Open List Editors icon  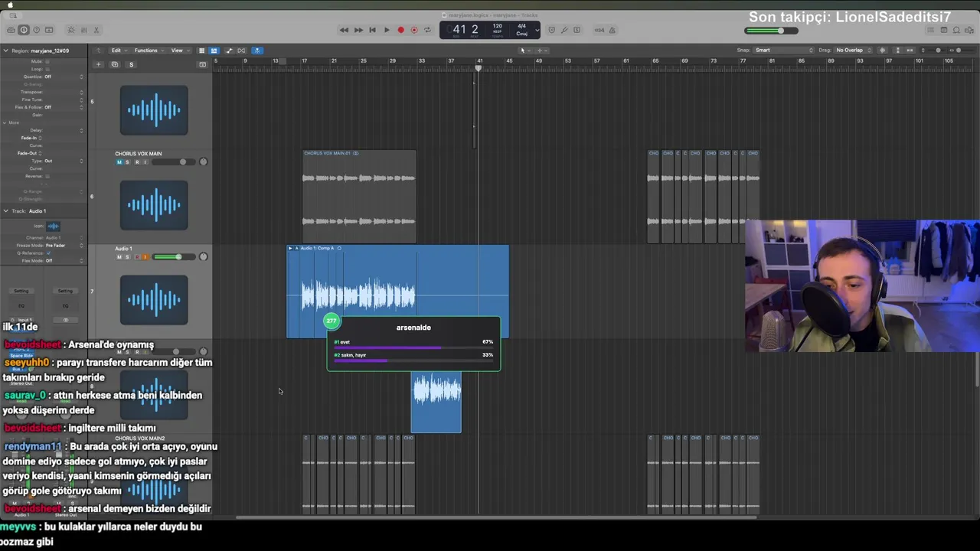pyautogui.click(x=930, y=30)
